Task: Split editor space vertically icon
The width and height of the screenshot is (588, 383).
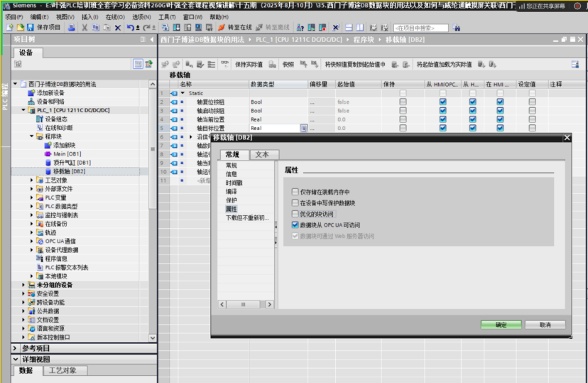Action: (360, 28)
